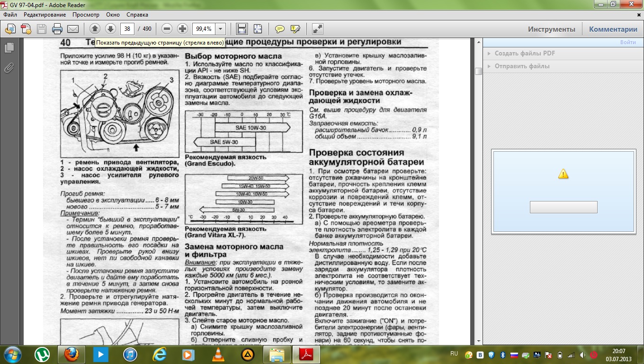644x364 pixels.
Task: Open Internet Explorer from the taskbar
Action: click(160, 355)
